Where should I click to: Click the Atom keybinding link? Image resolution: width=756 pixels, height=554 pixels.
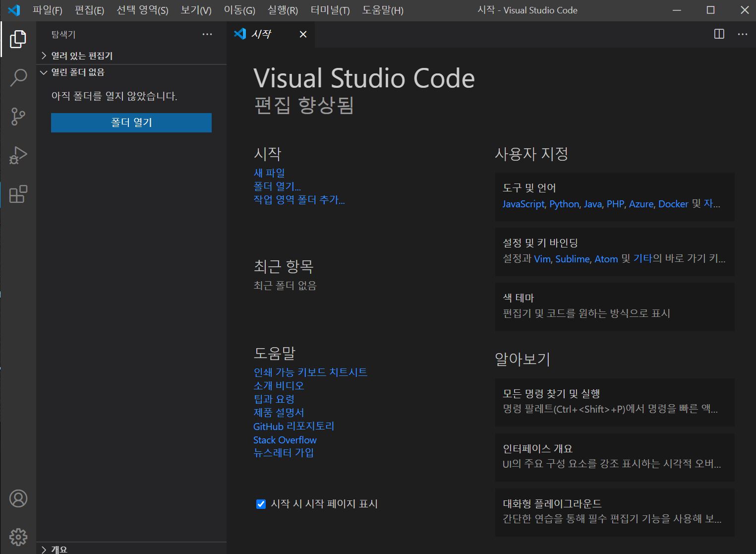[x=606, y=259]
